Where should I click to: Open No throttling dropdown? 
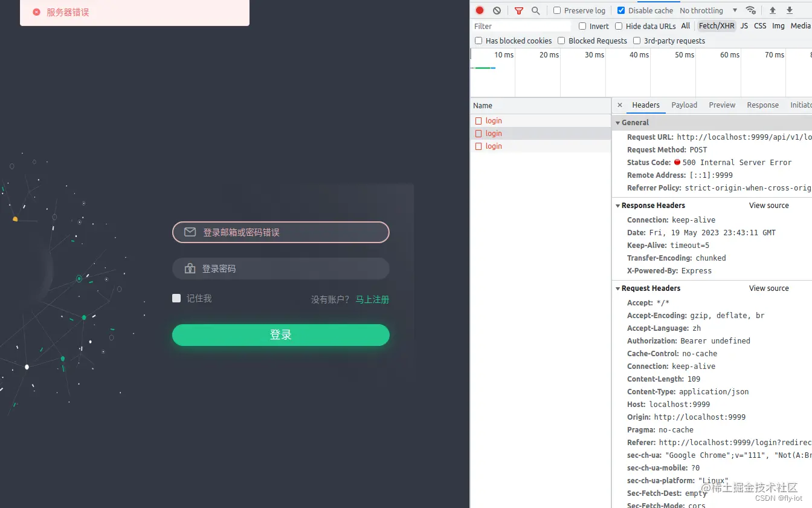tap(708, 10)
